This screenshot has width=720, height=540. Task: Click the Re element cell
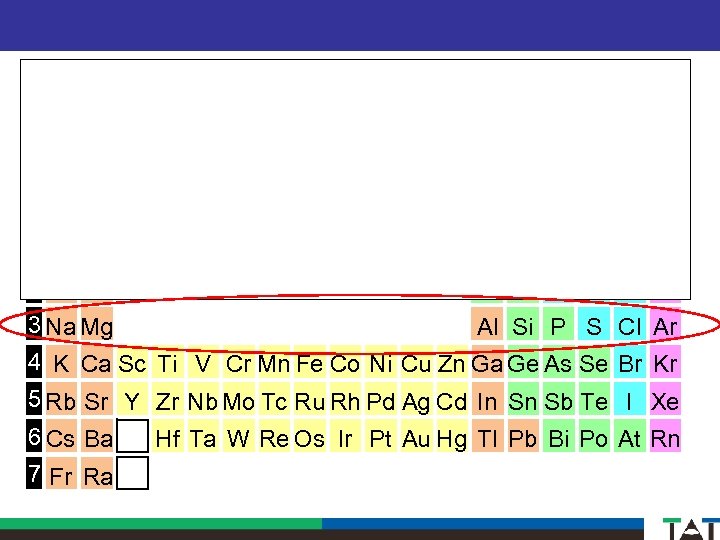274,436
